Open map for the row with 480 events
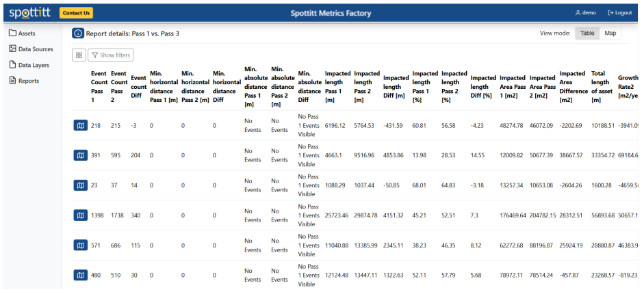 80,276
